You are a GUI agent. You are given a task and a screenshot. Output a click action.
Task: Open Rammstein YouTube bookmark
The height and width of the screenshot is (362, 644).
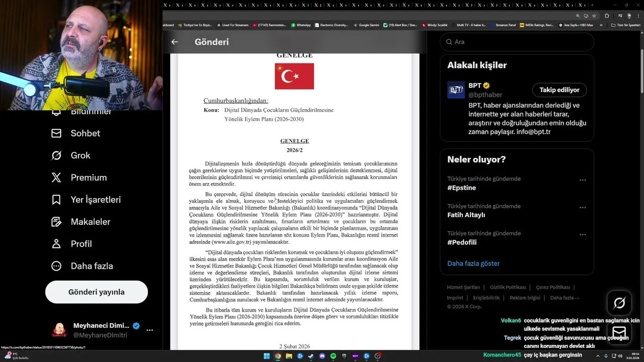tap(269, 25)
